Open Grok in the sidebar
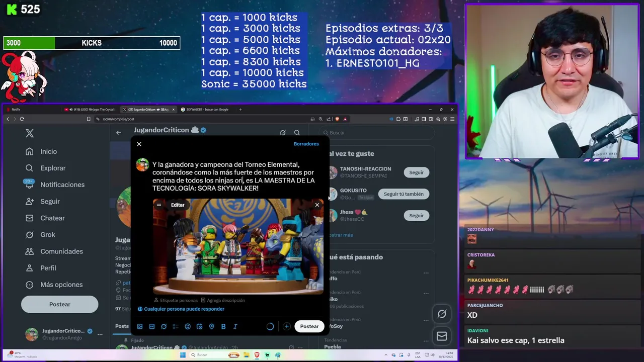This screenshot has width=644, height=362. click(x=41, y=234)
